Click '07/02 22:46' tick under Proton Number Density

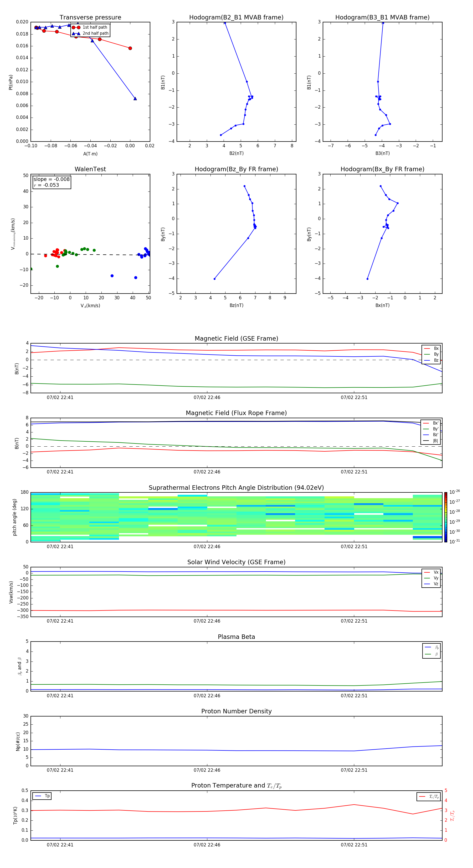click(x=207, y=770)
